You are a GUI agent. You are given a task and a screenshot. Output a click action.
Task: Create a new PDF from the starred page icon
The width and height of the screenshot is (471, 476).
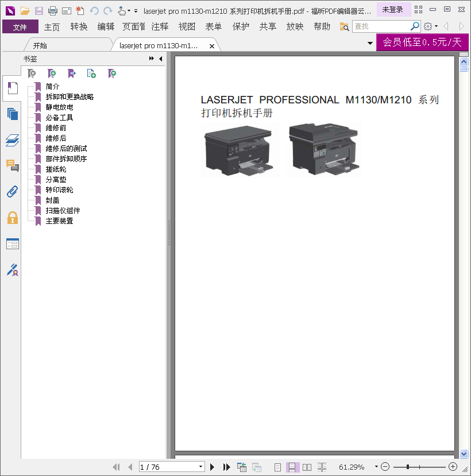click(x=80, y=11)
